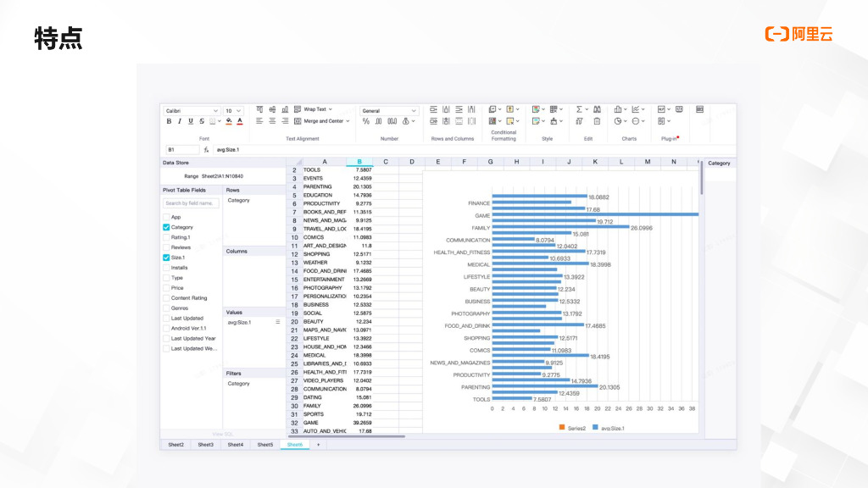Uncheck the Category pivot field
The height and width of the screenshot is (488, 868).
point(166,227)
